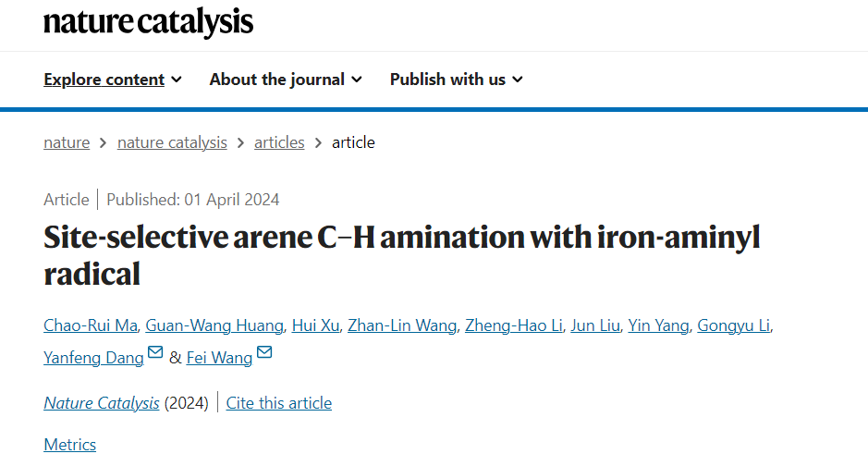Open email envelope icon for Yanfeng Dang
Screen dimensions: 868x466
[x=155, y=352]
